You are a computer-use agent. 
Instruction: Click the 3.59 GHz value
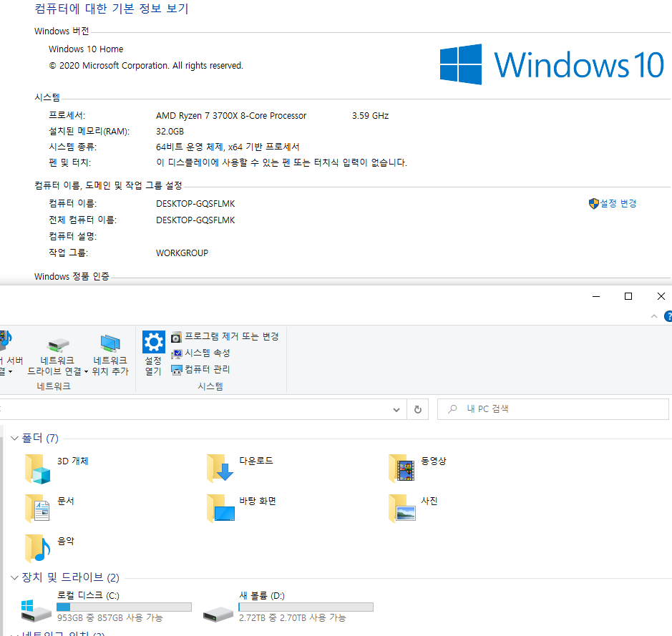(x=370, y=116)
